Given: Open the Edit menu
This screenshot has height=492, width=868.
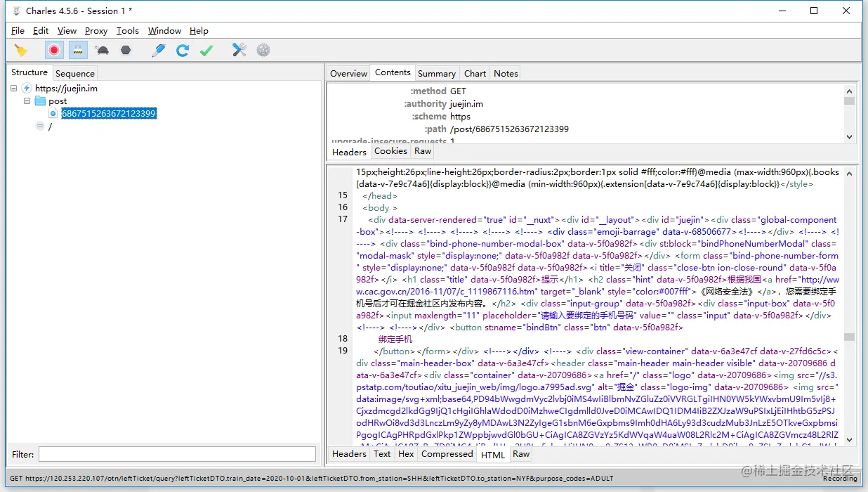Looking at the screenshot, I should pos(41,31).
